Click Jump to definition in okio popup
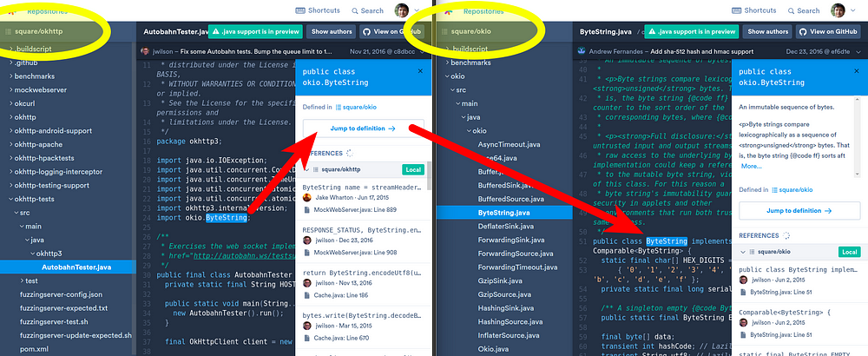The width and height of the screenshot is (868, 356). pyautogui.click(x=799, y=211)
